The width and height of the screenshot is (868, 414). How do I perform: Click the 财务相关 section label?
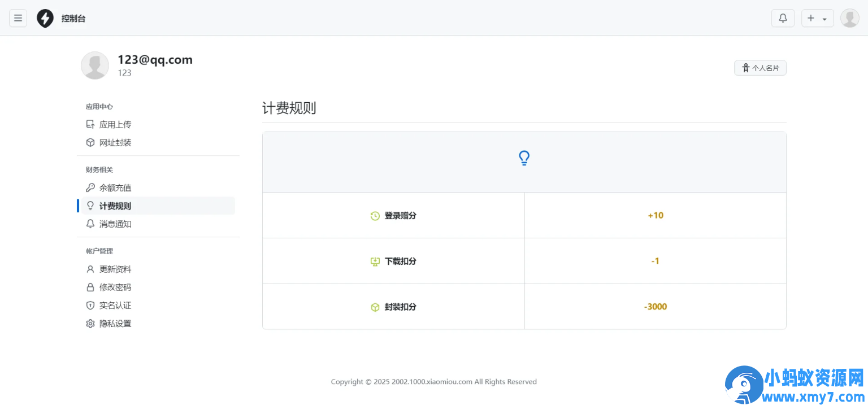(99, 169)
